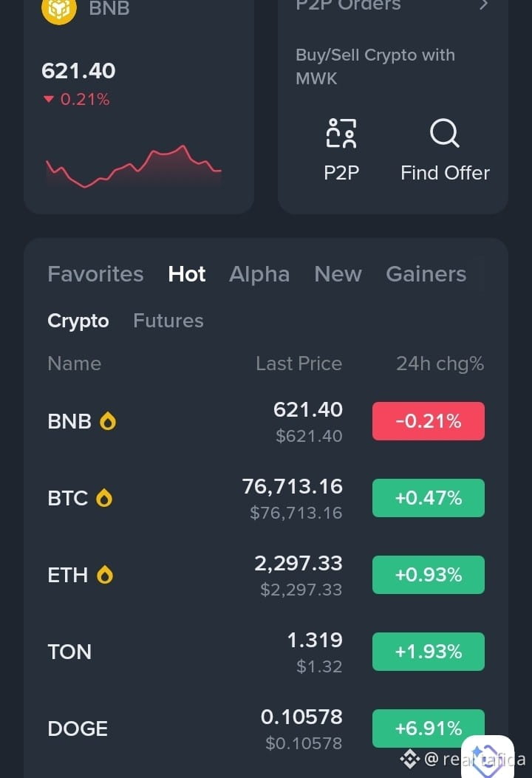Tap the red down-triangle near 0.21%

[x=49, y=99]
